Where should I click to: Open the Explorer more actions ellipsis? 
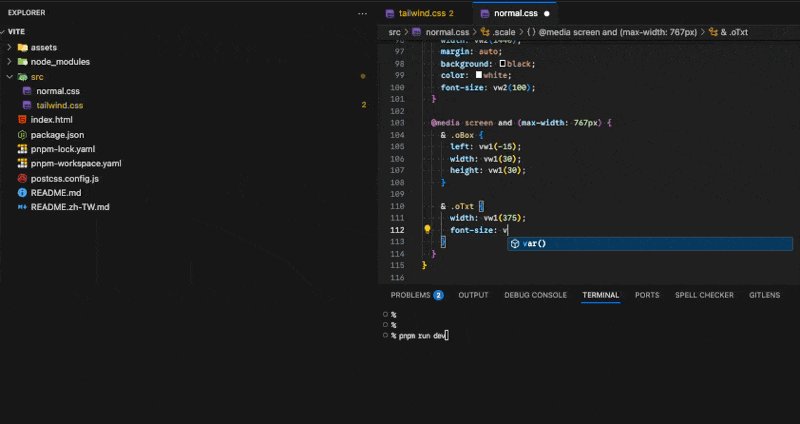362,14
